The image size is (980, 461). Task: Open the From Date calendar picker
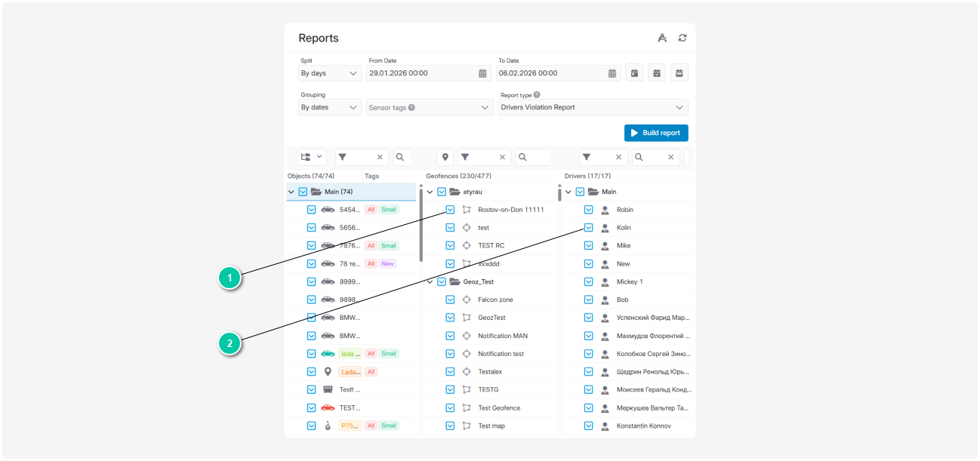(482, 73)
